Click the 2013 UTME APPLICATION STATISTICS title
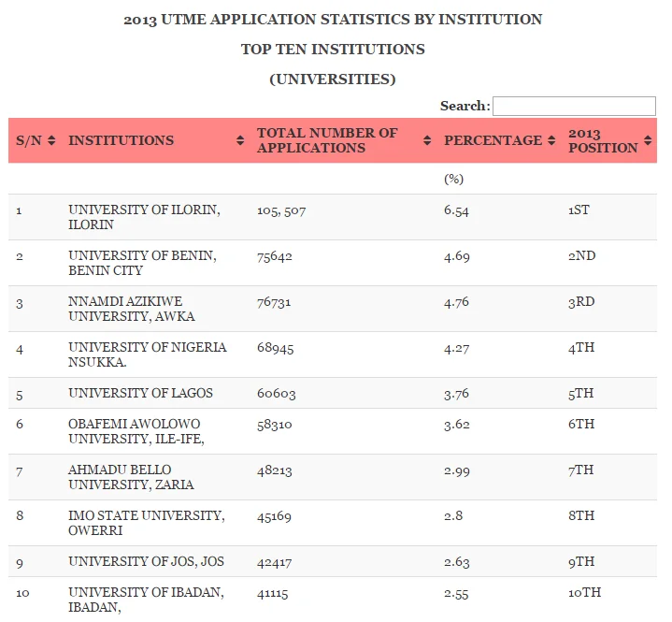Viewport: 672px width, 622px height. point(333,20)
